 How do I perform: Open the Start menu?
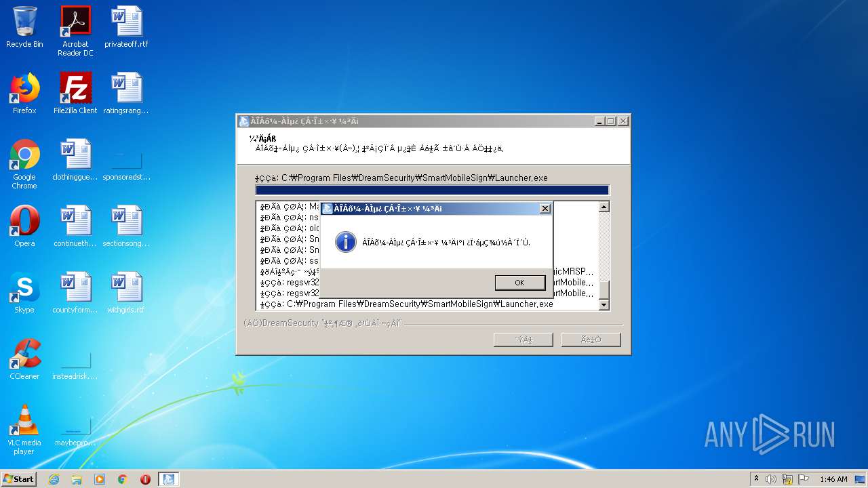coord(19,479)
